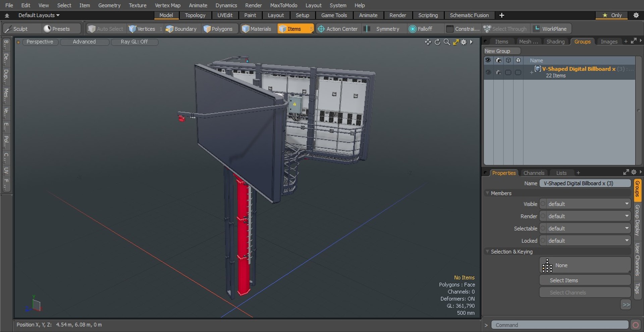Open the Geometry menu
Screen dimensions: 644x332
(109, 5)
